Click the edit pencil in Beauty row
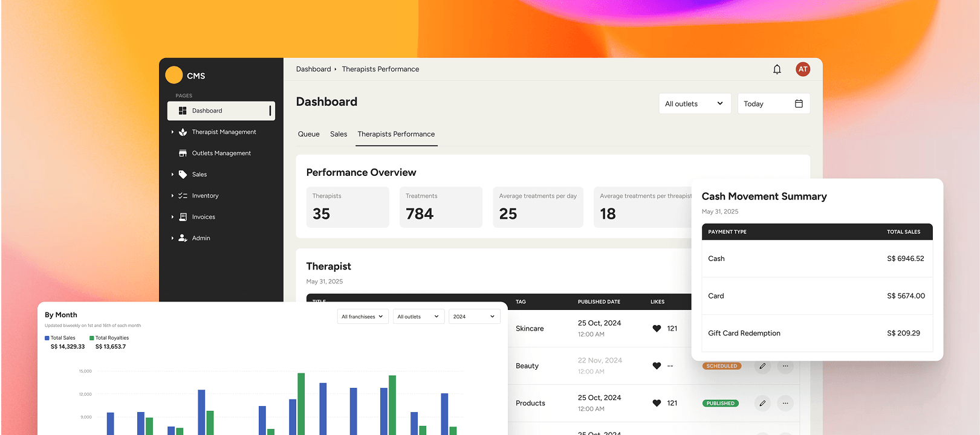 (762, 366)
